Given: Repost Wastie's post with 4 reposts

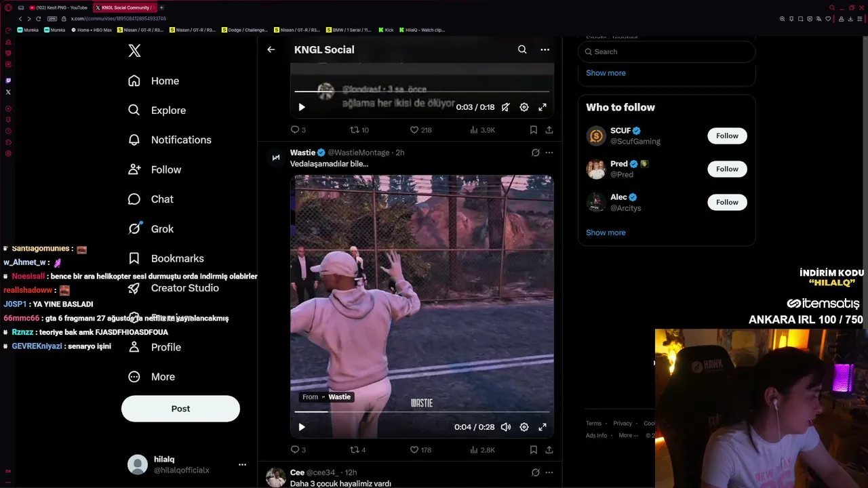Looking at the screenshot, I should tap(358, 450).
